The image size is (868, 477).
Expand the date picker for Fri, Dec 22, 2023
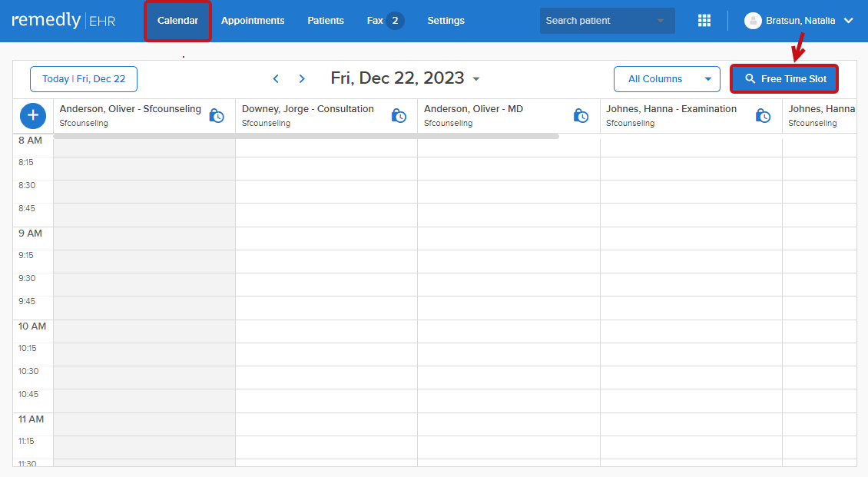pyautogui.click(x=475, y=78)
